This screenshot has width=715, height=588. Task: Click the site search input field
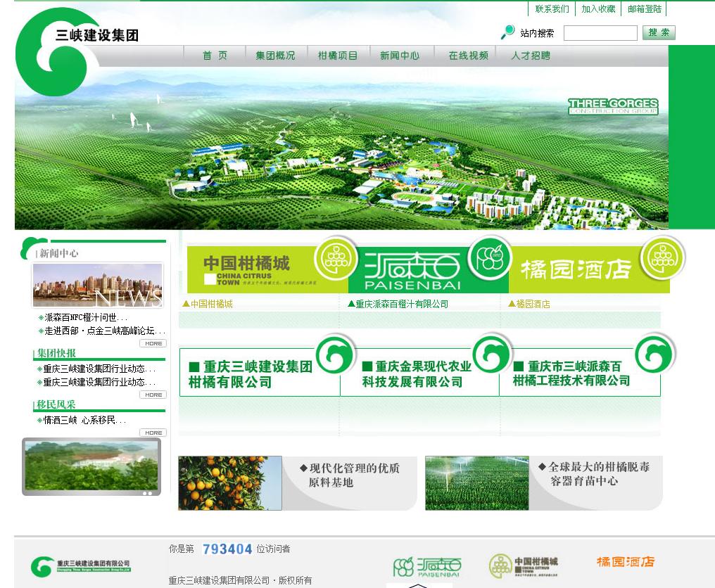click(x=600, y=33)
